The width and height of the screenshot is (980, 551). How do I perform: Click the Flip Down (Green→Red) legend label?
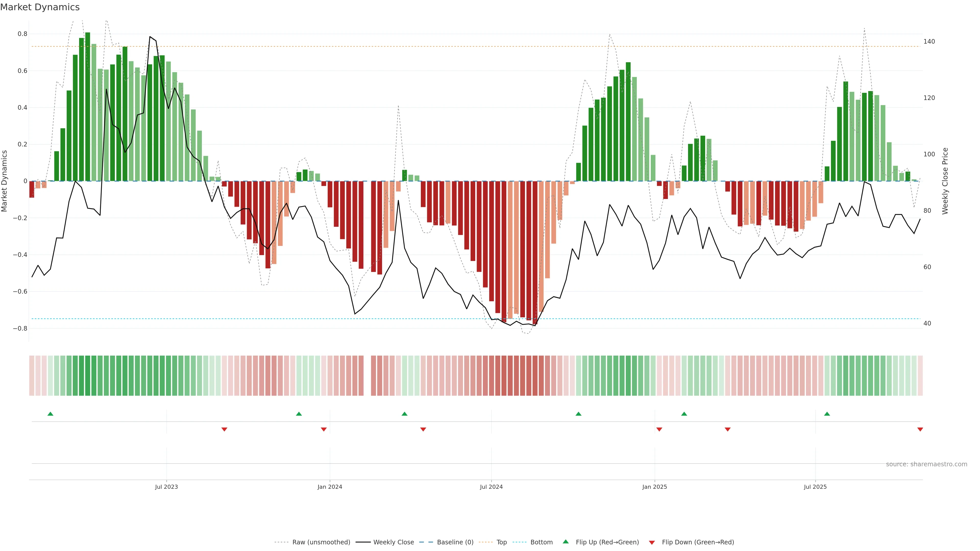tap(698, 542)
